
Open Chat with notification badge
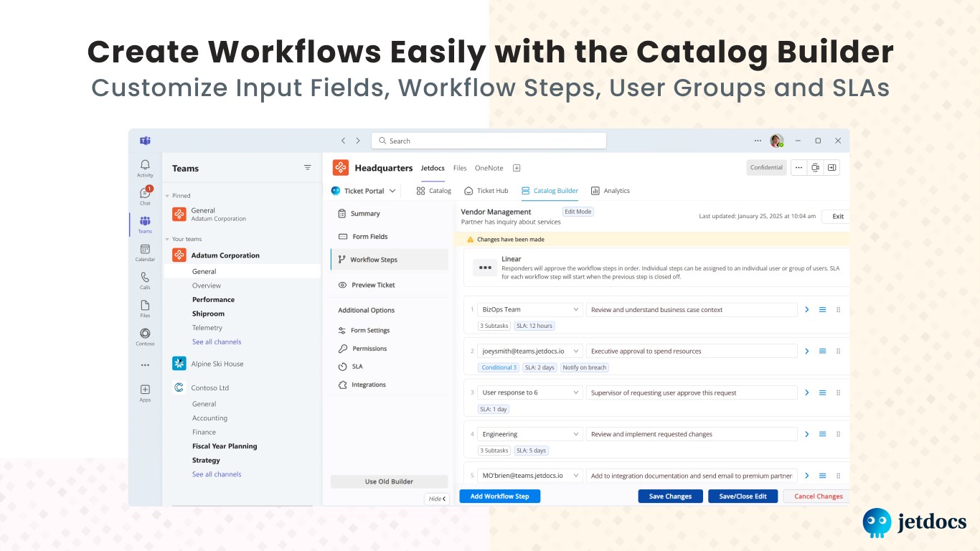click(x=145, y=195)
